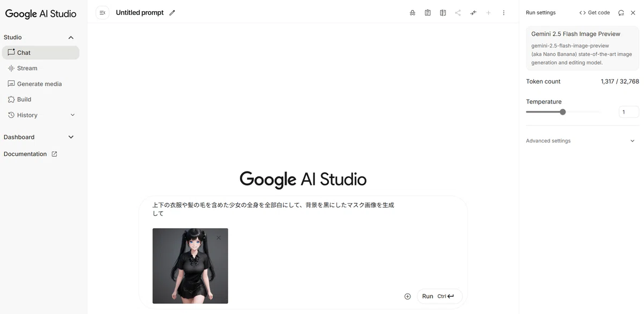Click the Temperature value input field

pyautogui.click(x=628, y=112)
